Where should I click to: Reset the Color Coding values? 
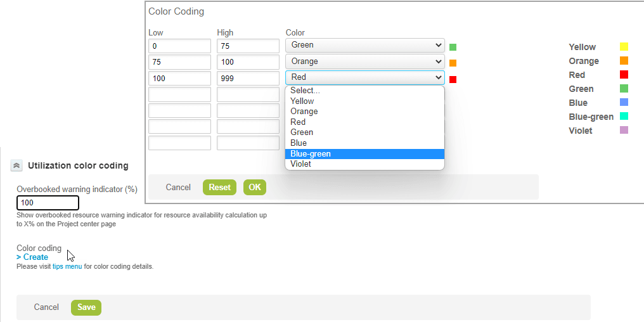(220, 187)
